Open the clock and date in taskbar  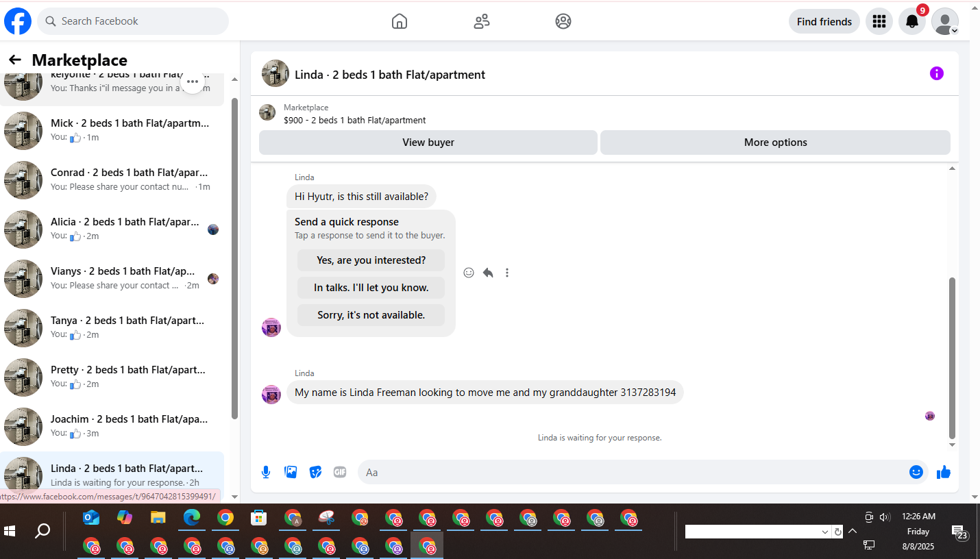pos(918,531)
